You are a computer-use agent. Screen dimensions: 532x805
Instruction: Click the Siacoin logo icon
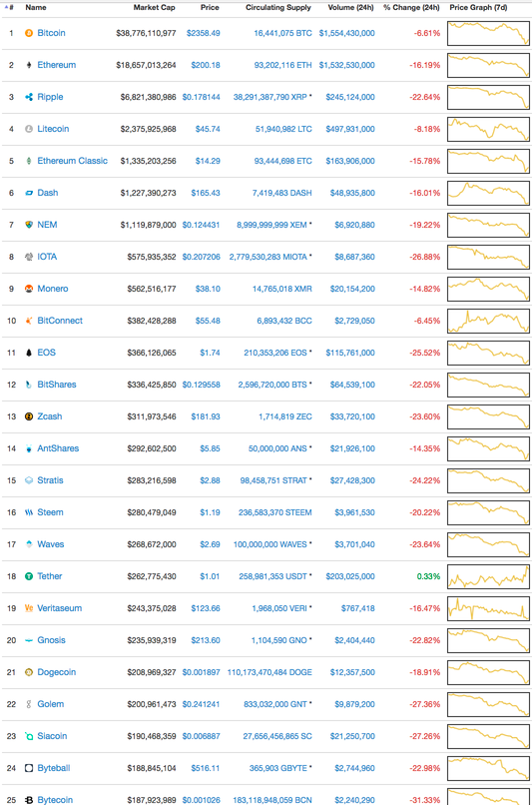pos(29,736)
